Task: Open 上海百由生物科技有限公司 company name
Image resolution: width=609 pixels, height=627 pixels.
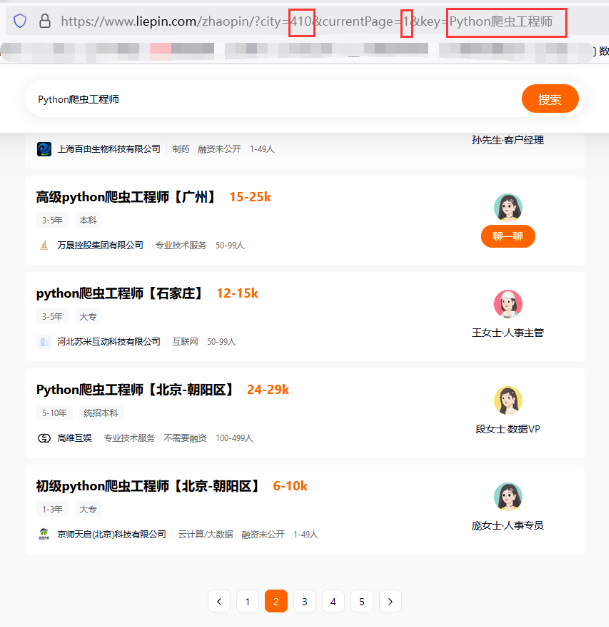Action: point(109,149)
